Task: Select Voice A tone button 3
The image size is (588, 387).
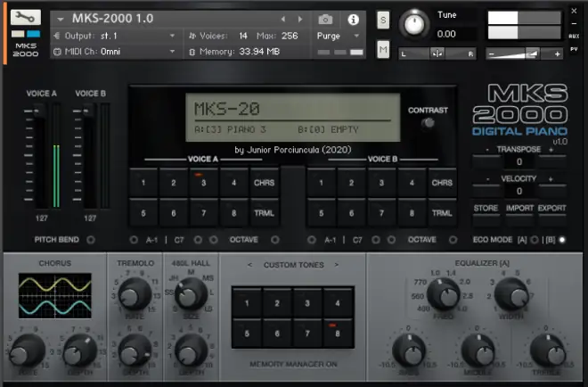Action: click(204, 183)
